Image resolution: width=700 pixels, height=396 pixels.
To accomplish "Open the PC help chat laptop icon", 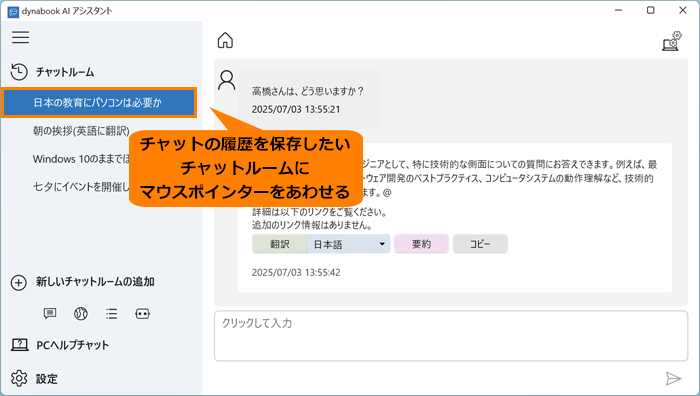I will click(x=20, y=345).
